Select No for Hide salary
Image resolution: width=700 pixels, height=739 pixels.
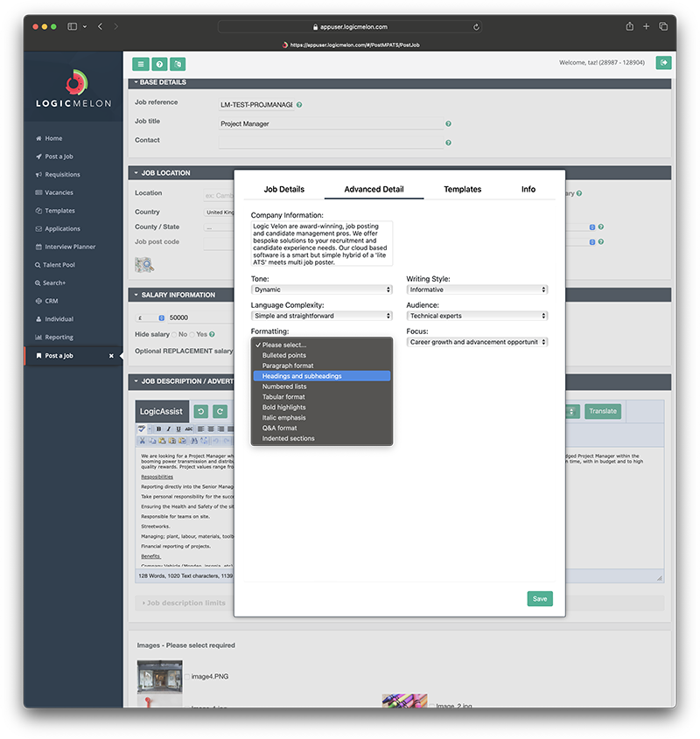click(x=175, y=334)
